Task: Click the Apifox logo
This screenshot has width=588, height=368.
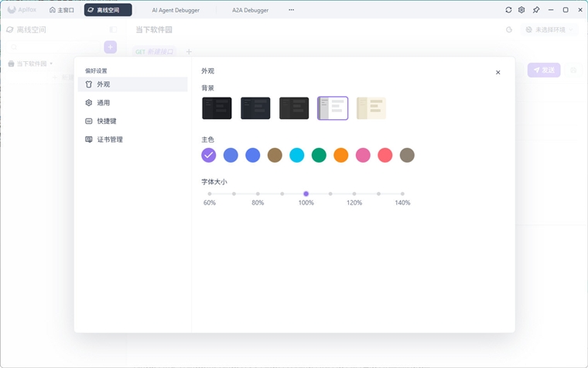Action: 22,10
